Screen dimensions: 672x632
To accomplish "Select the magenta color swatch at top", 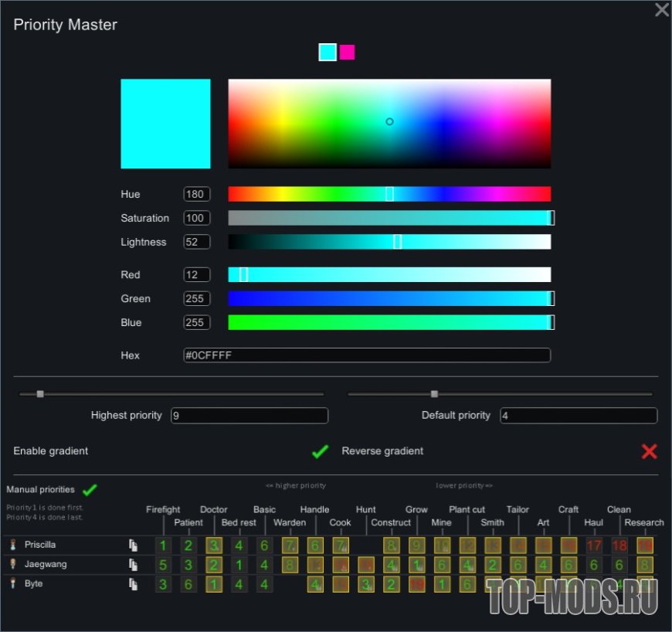I will 348,52.
